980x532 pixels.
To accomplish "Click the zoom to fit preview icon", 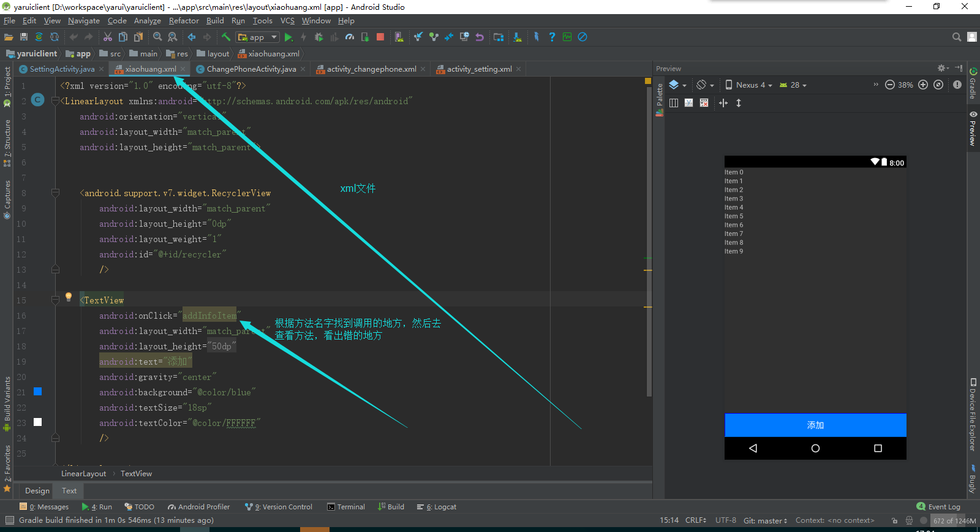I will click(x=938, y=85).
